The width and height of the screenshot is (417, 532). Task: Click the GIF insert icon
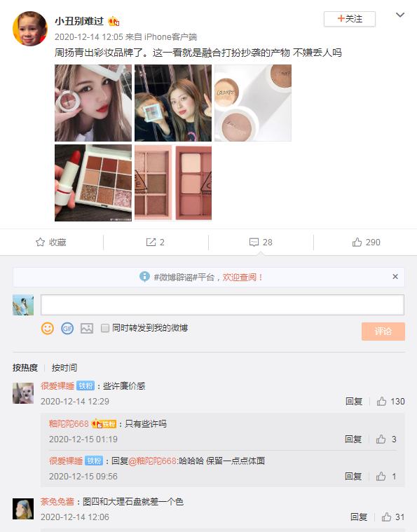pyautogui.click(x=67, y=328)
